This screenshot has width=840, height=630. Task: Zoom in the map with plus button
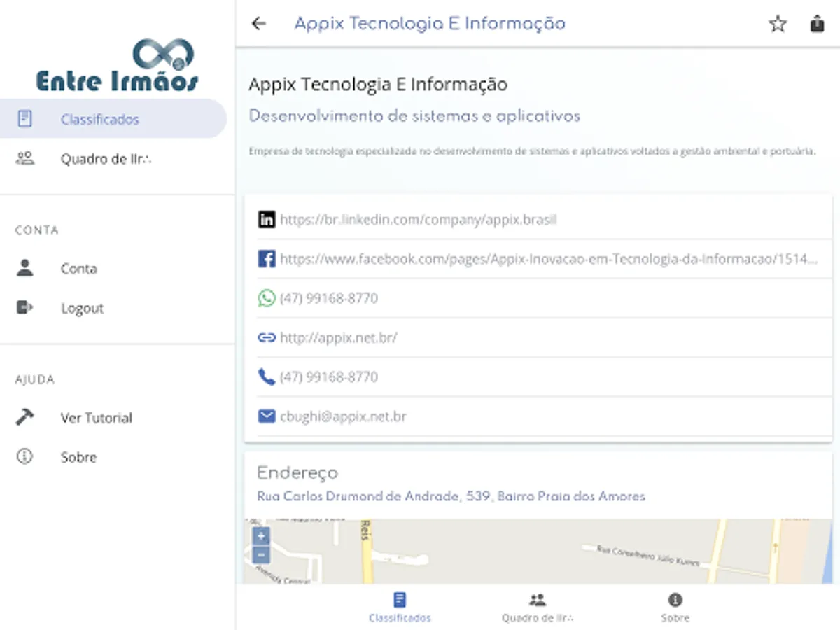[x=261, y=537]
